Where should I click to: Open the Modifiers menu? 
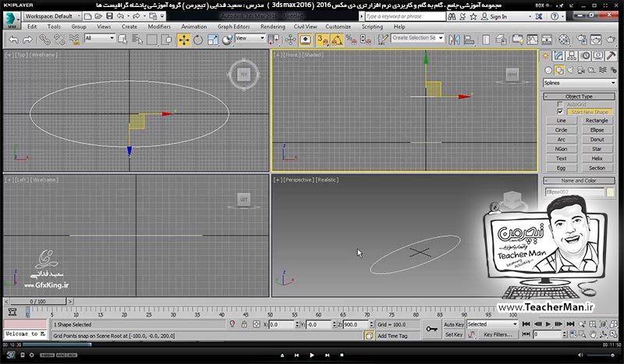159,27
